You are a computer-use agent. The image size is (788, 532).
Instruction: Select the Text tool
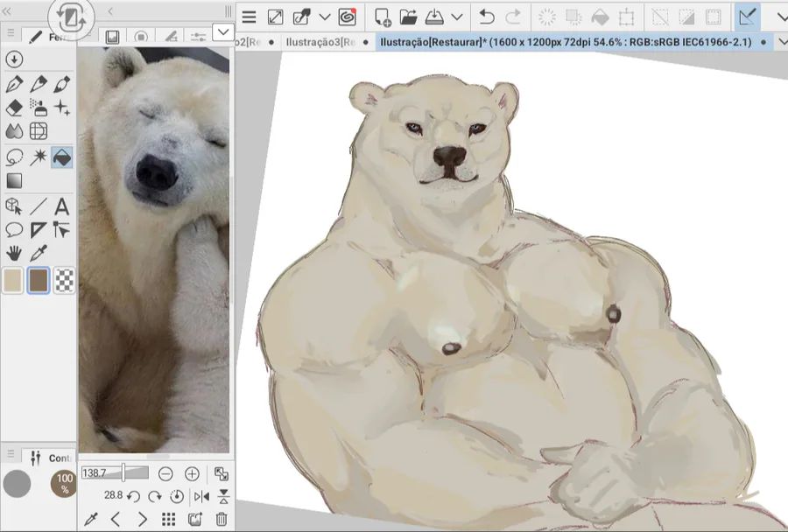62,206
